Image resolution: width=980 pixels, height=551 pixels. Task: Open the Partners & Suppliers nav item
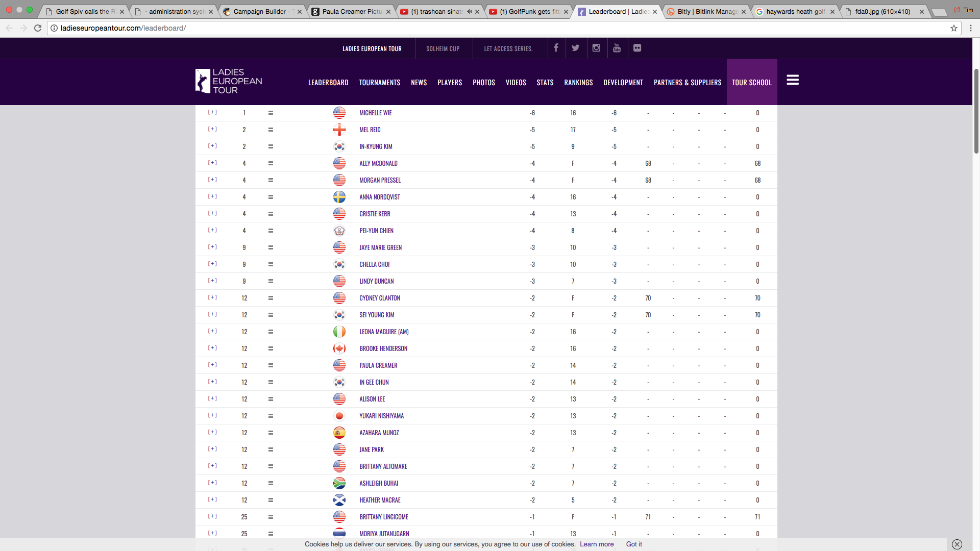(x=688, y=83)
